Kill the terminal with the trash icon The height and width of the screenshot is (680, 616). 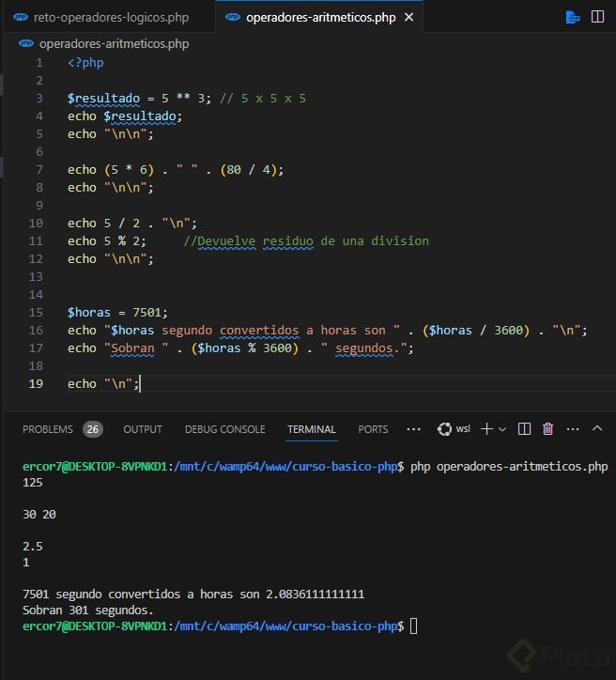pyautogui.click(x=548, y=429)
